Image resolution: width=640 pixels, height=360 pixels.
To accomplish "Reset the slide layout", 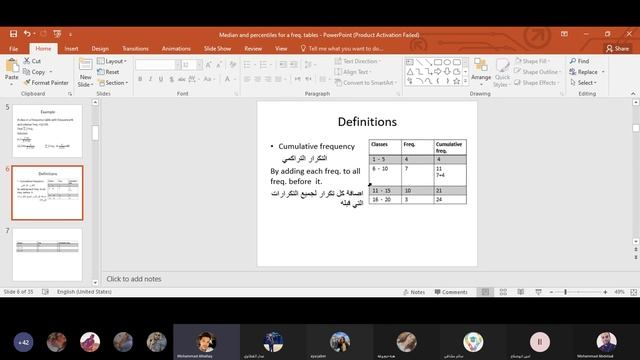I will 108,72.
